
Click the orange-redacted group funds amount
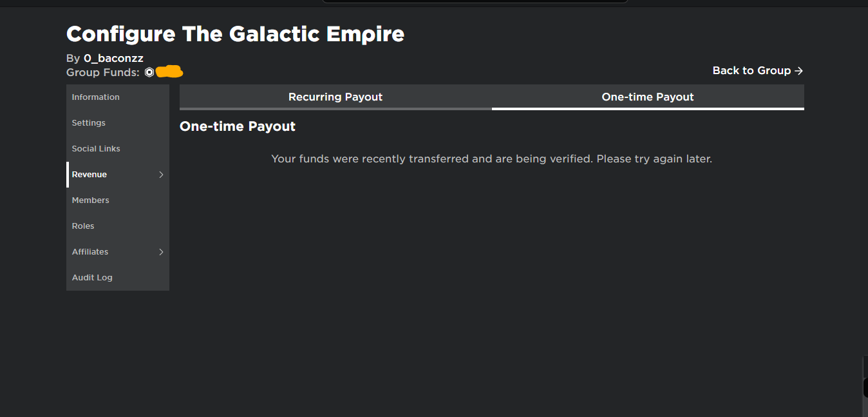coord(169,72)
